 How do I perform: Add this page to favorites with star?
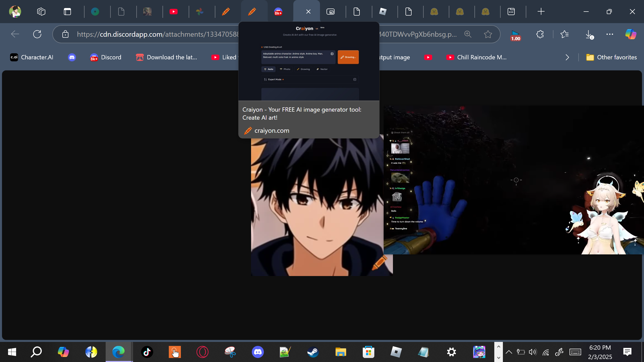click(488, 34)
